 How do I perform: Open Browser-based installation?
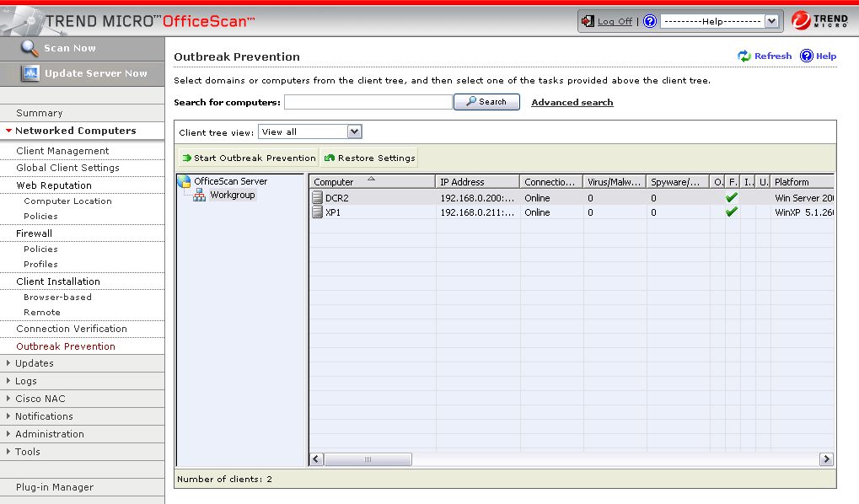(x=57, y=297)
